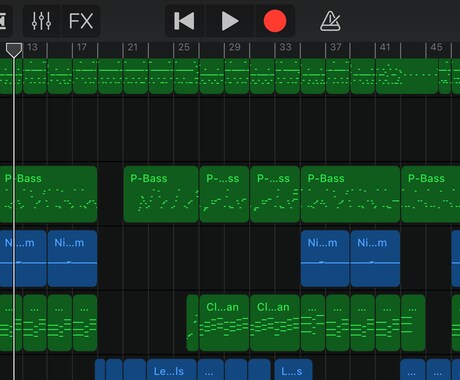Image resolution: width=460 pixels, height=380 pixels.
Task: Jump to bar 25 on the ruler
Action: click(x=184, y=47)
